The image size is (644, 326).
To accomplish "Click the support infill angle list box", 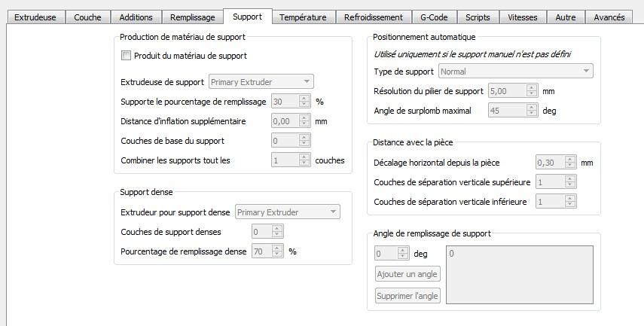I will coord(520,275).
